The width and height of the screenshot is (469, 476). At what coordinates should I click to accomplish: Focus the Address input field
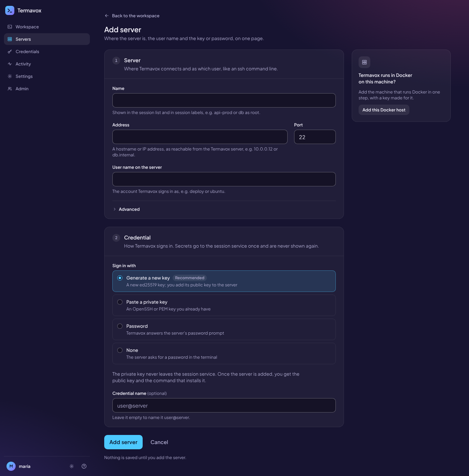tap(200, 137)
